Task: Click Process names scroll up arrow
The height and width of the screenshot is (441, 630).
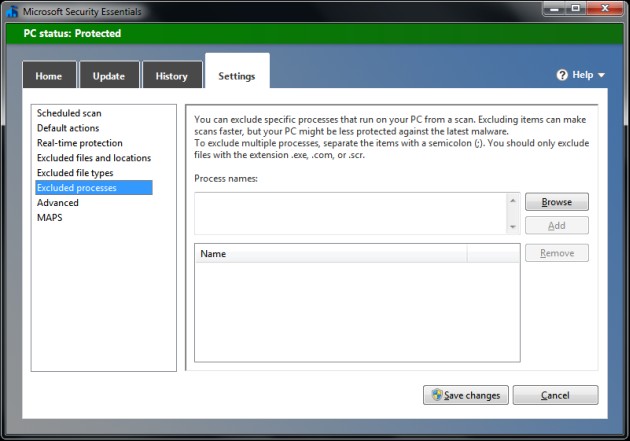Action: (513, 200)
